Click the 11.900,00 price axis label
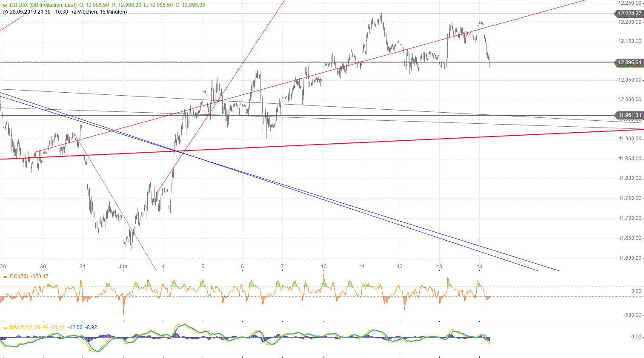Screen dimensions: 644x358 click(630, 139)
